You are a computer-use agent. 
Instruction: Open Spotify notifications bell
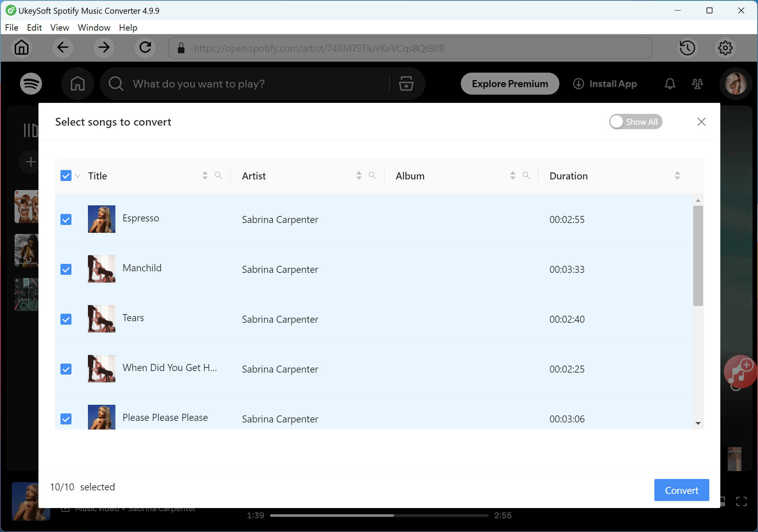pos(670,84)
